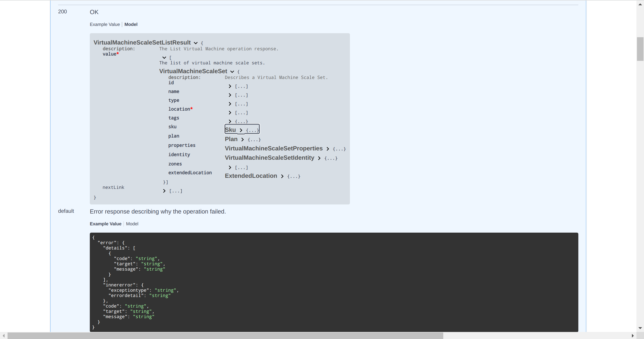Expand VirtualMachineScaleSetIdentity model arrow

coord(319,158)
